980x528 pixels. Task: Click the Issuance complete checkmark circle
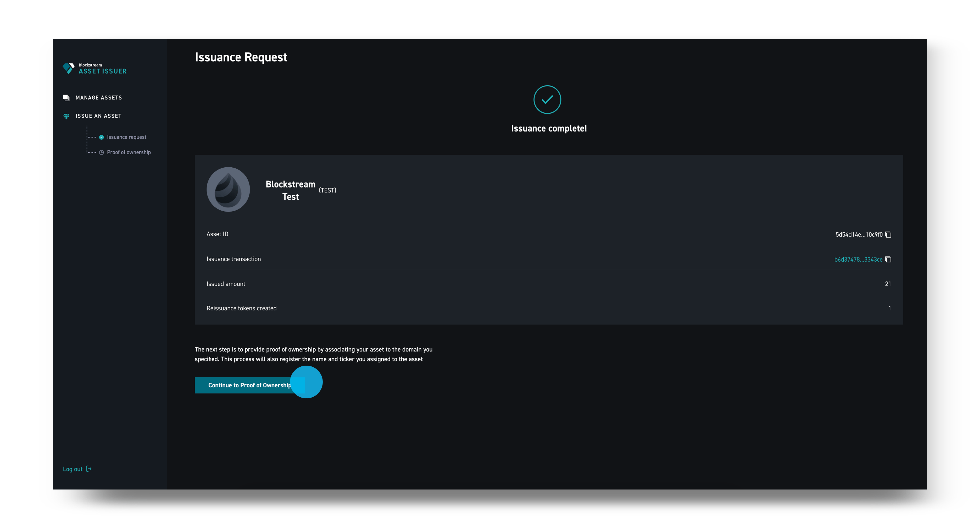click(548, 100)
